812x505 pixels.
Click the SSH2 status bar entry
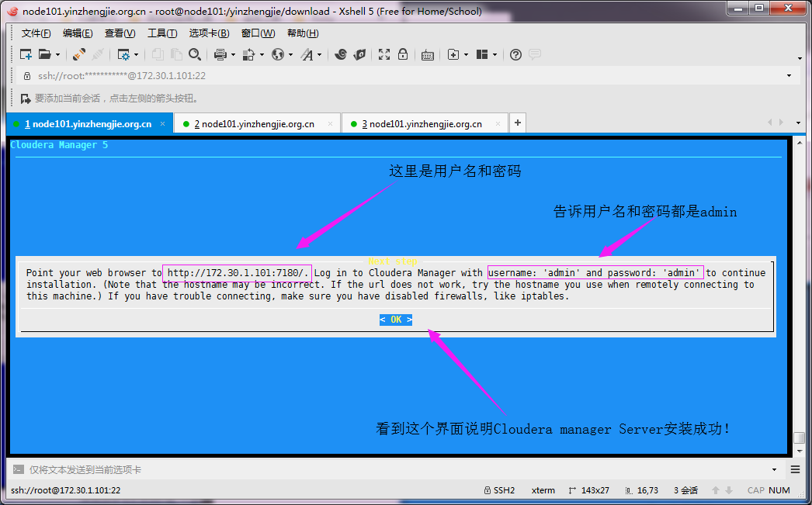(x=500, y=490)
